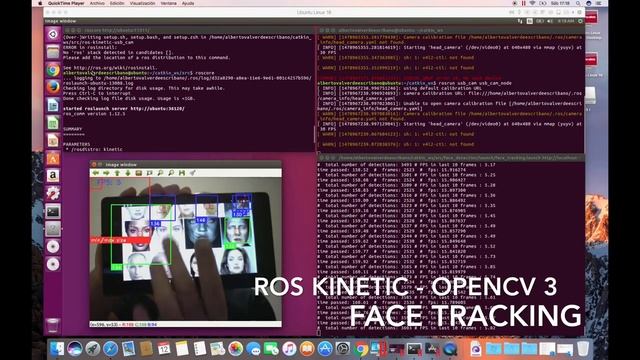The image size is (640, 360).
Task: Open LibreOffice Writer in the Ubuntu launcher
Action: [x=53, y=105]
